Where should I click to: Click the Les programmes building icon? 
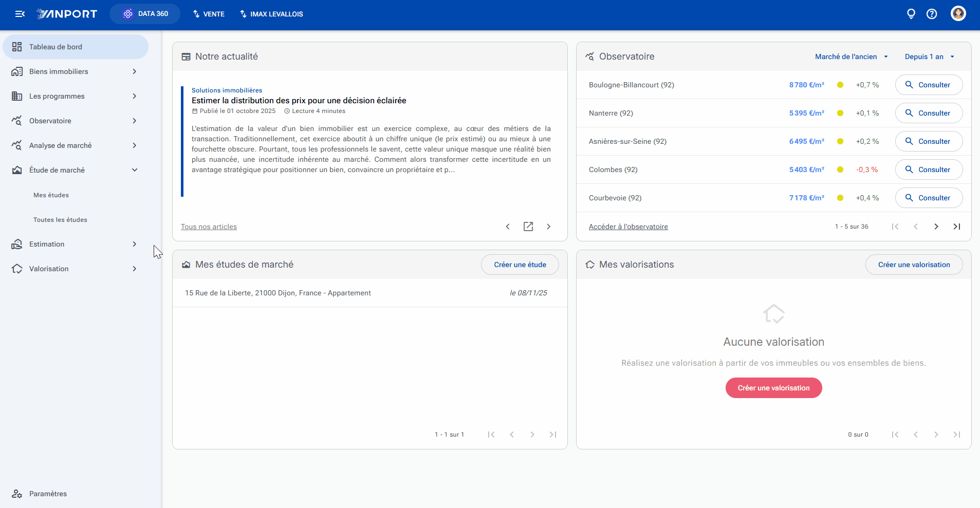pyautogui.click(x=17, y=96)
